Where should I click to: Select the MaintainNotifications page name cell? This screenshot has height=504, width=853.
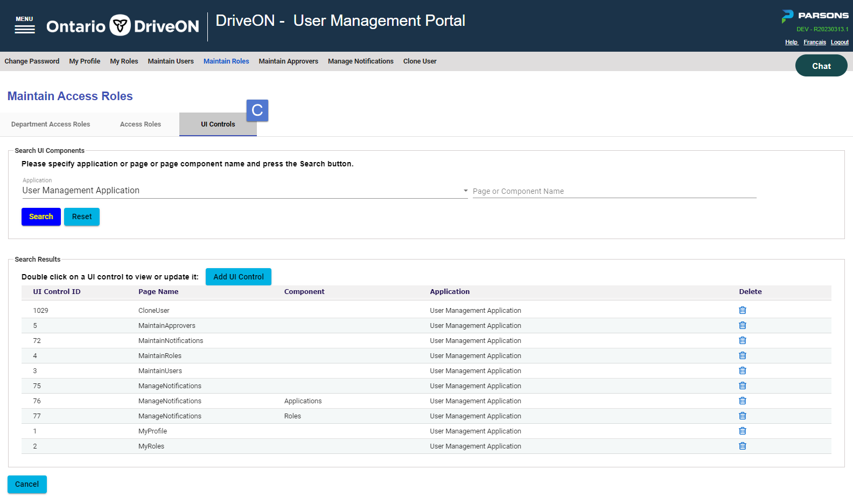(171, 341)
